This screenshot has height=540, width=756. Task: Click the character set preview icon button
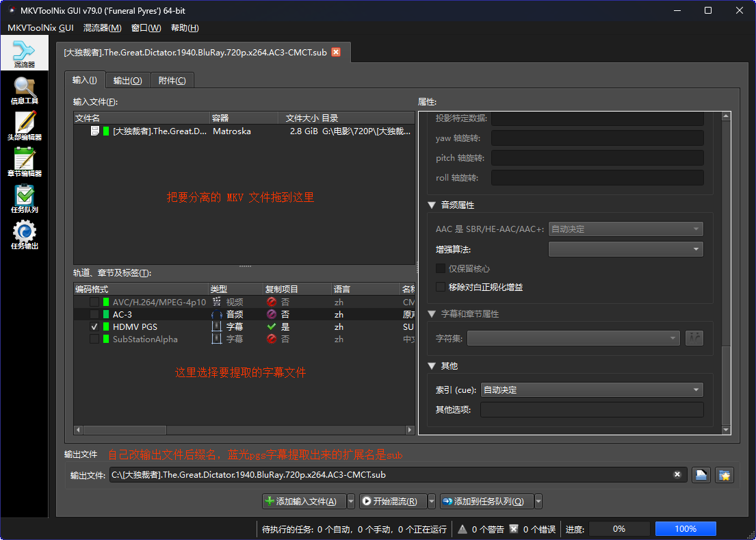click(x=694, y=338)
